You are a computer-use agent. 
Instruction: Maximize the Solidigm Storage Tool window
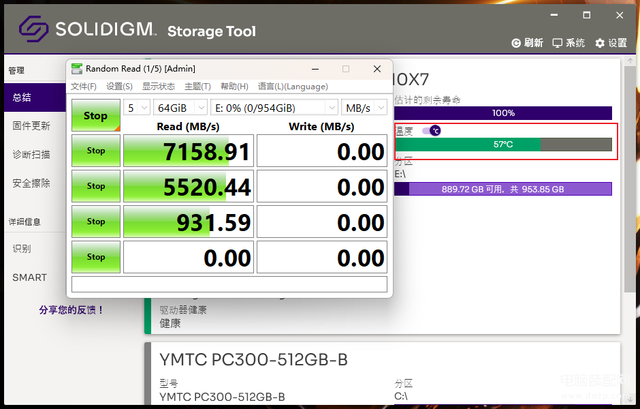[x=587, y=16]
